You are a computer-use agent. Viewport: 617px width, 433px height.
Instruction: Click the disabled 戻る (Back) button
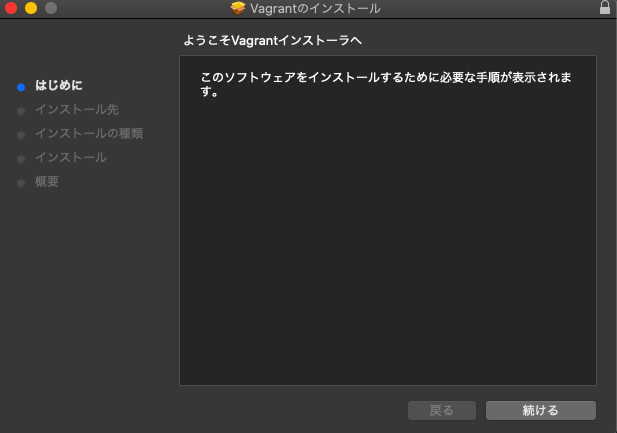[x=442, y=411]
